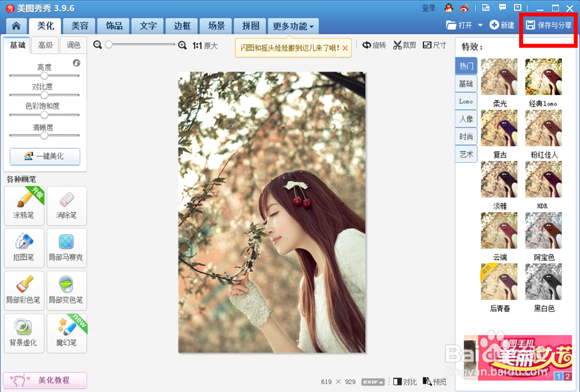Click the 裁剪 crop tool
Image resolution: width=580 pixels, height=392 pixels.
coord(405,45)
